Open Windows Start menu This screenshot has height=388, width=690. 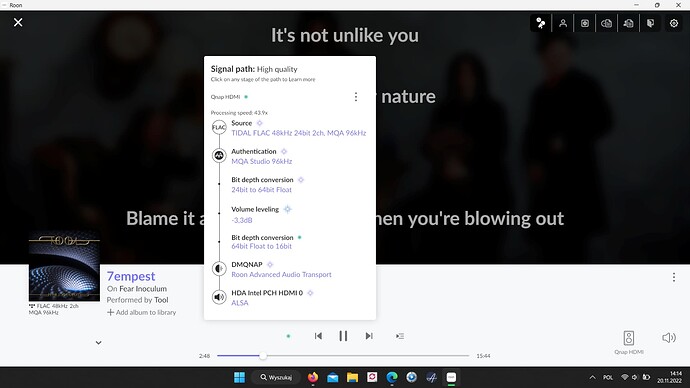[x=239, y=377]
